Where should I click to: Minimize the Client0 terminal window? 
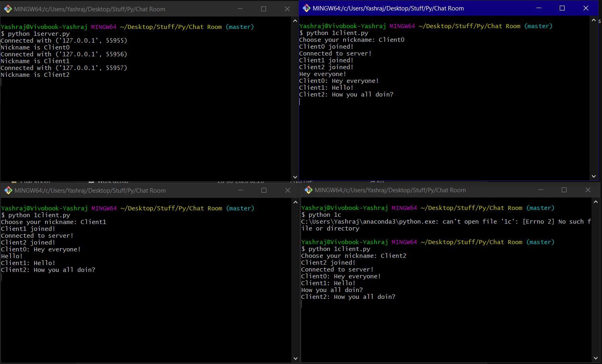[x=538, y=8]
